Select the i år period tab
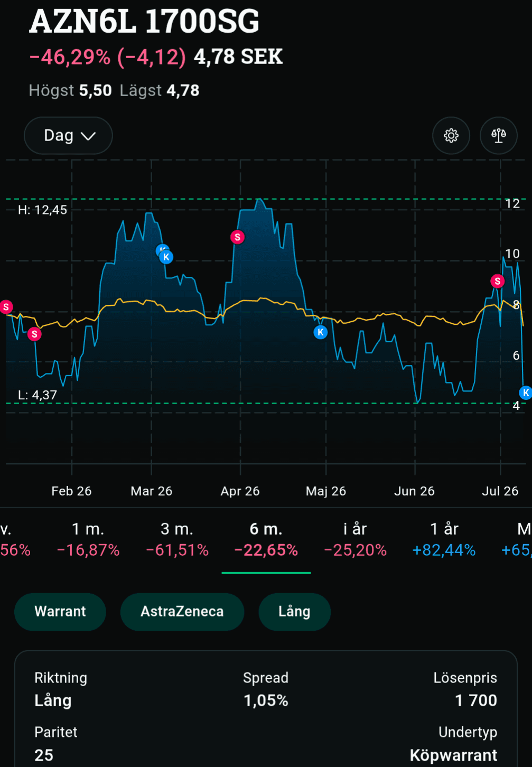Image resolution: width=532 pixels, height=767 pixels. 355,539
